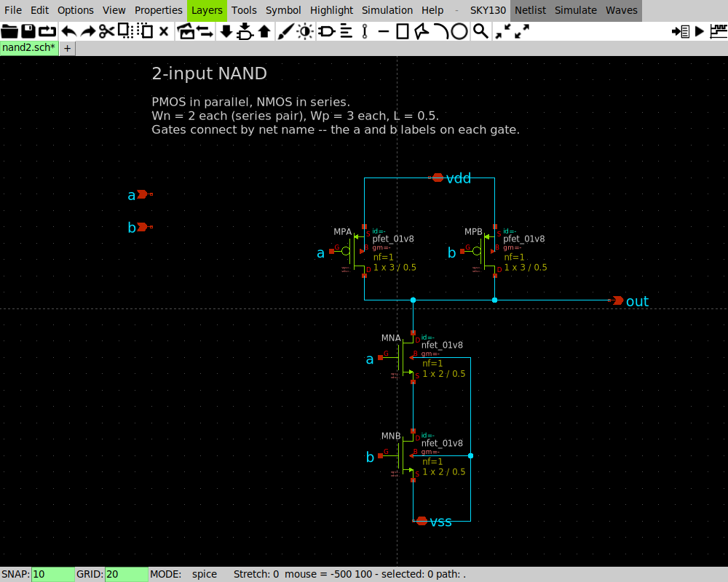Click the Redo arrow icon
The height and width of the screenshot is (582, 728).
(x=88, y=31)
